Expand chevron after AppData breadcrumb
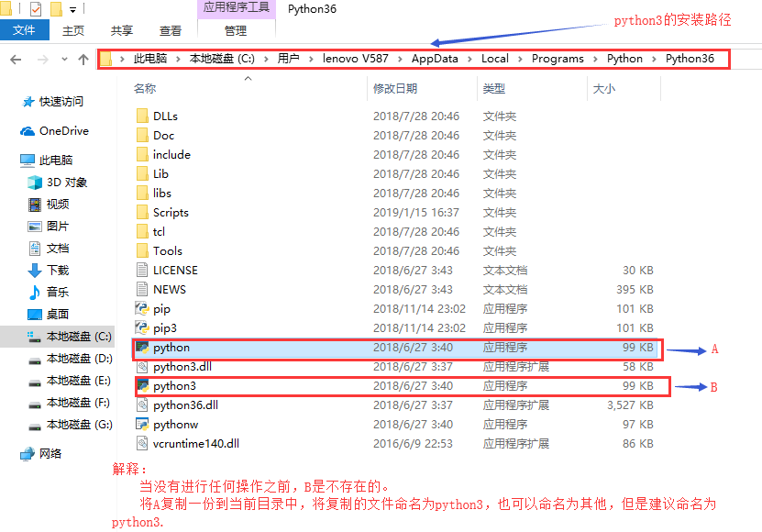762x532 pixels. coord(469,60)
